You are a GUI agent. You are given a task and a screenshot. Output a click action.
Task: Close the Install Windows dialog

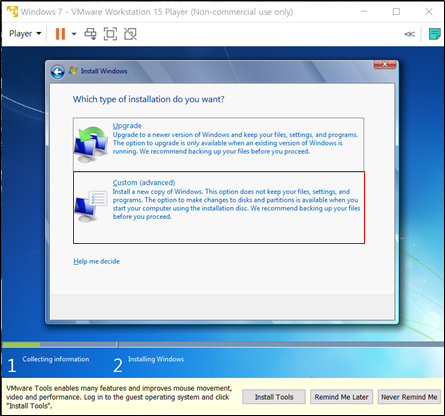tap(385, 64)
